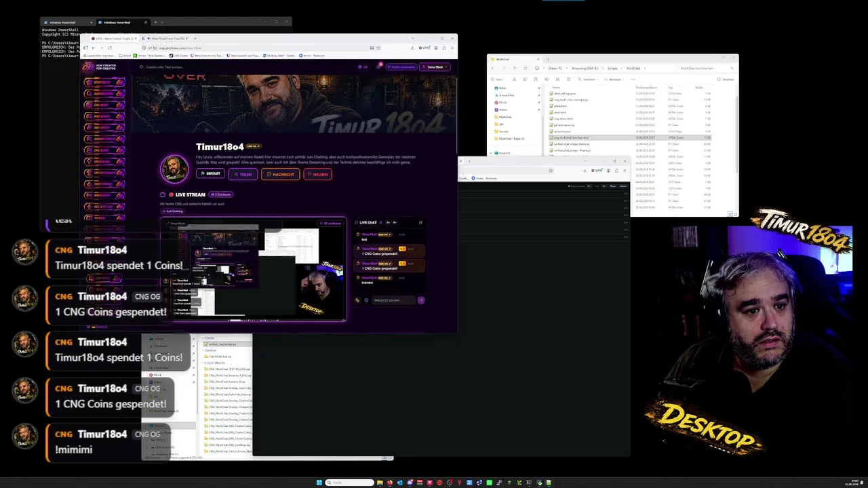Image resolution: width=868 pixels, height=488 pixels.
Task: Open the CNG NEWS sidebar menu item
Action: (x=104, y=105)
